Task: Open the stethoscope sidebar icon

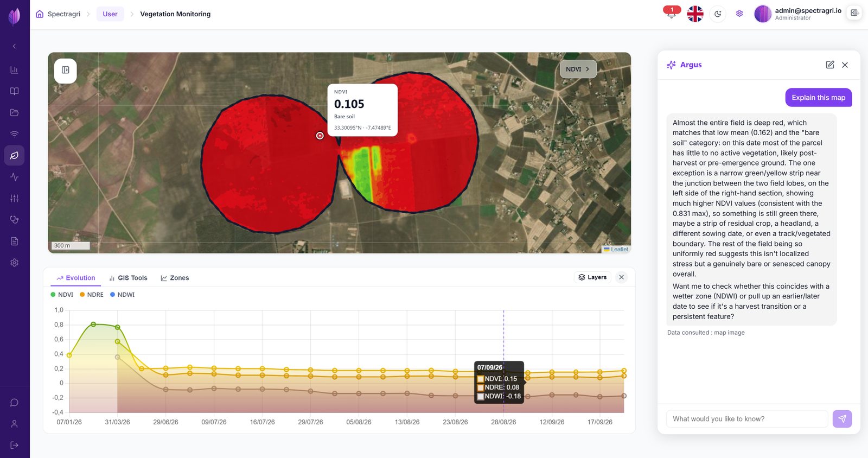Action: (x=15, y=220)
